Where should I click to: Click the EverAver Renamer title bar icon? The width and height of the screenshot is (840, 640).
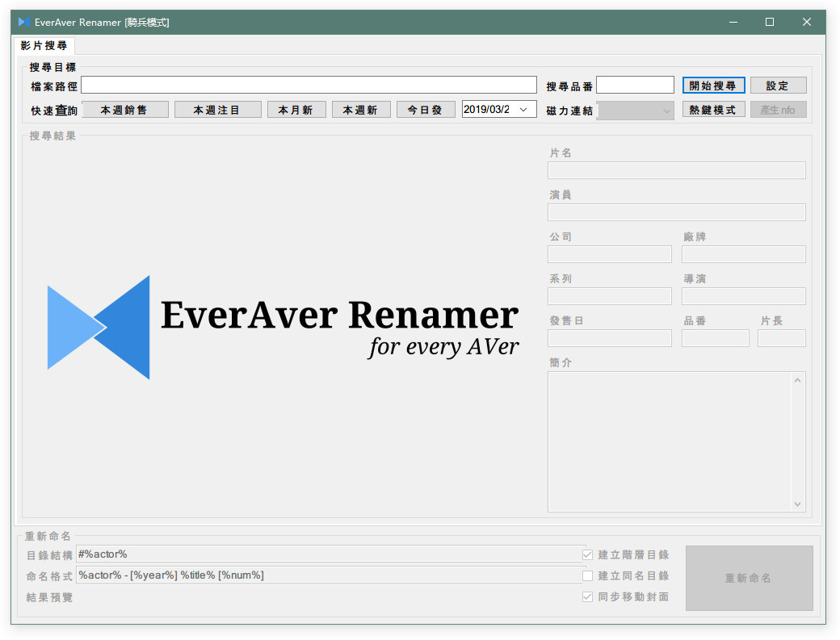[24, 22]
